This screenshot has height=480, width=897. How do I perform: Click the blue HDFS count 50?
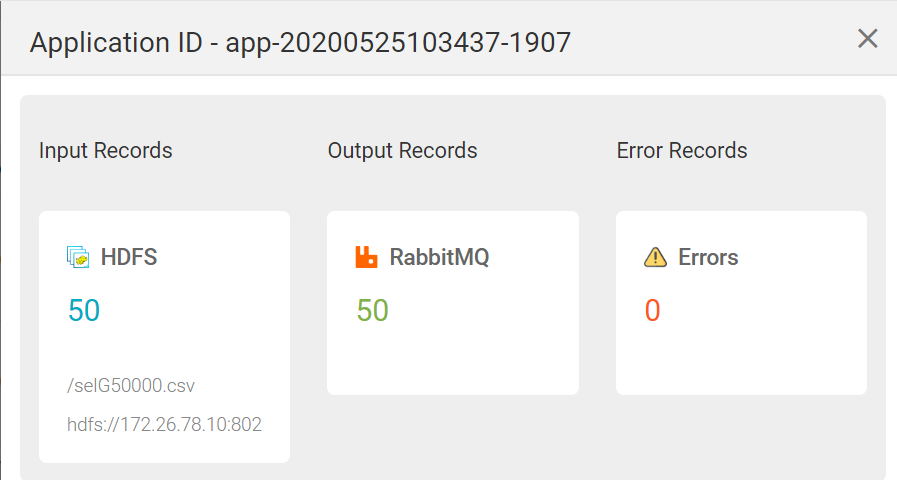pyautogui.click(x=84, y=311)
